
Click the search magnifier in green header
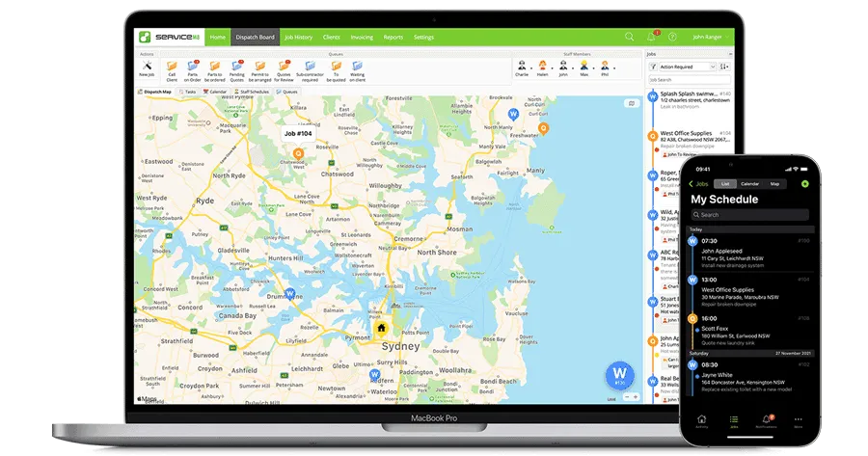[629, 37]
